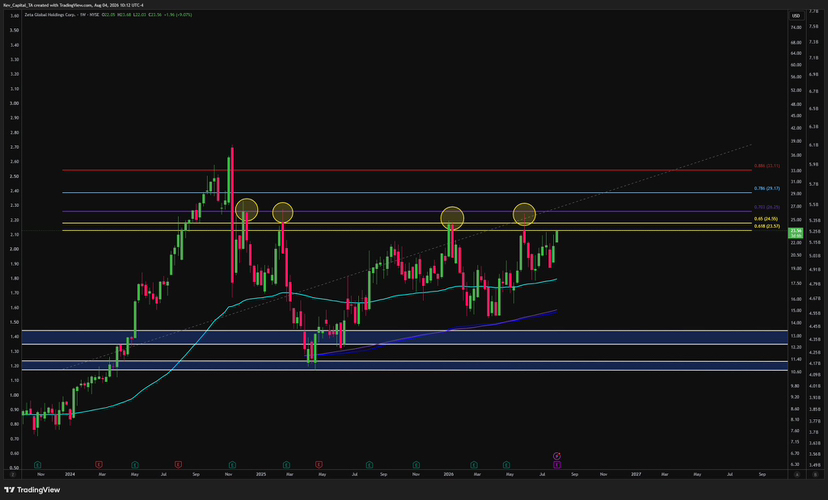Click the 3.60 label on the left scale
The width and height of the screenshot is (828, 500).
click(14, 15)
